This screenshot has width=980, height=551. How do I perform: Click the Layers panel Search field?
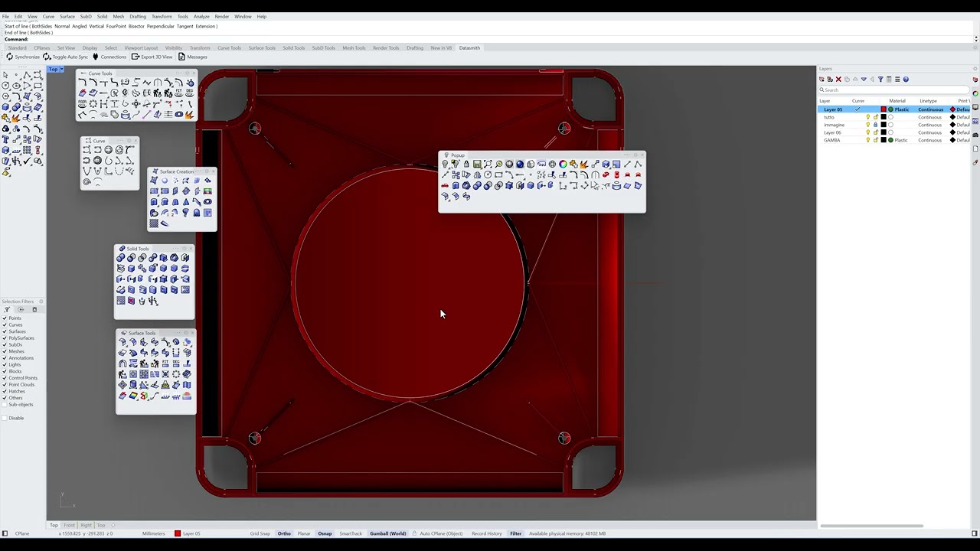(893, 90)
